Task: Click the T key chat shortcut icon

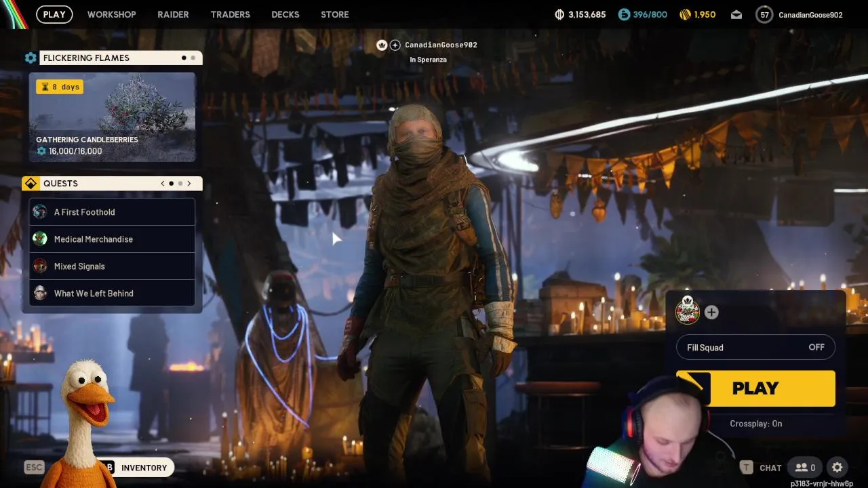Action: [x=746, y=468]
